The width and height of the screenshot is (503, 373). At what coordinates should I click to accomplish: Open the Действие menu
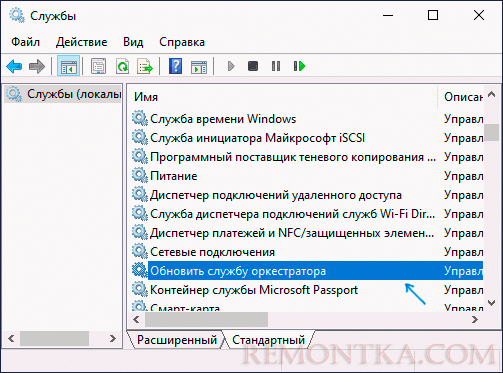[82, 42]
